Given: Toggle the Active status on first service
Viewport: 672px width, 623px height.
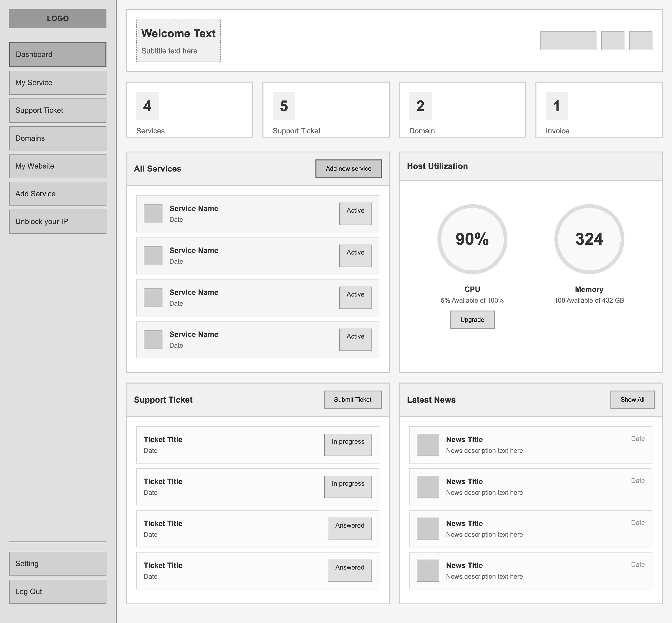Looking at the screenshot, I should [355, 213].
